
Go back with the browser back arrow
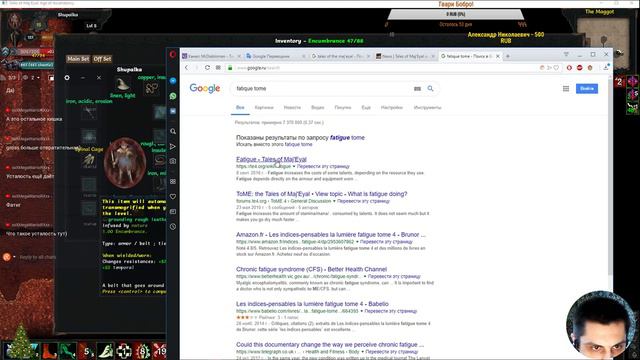[x=187, y=68]
